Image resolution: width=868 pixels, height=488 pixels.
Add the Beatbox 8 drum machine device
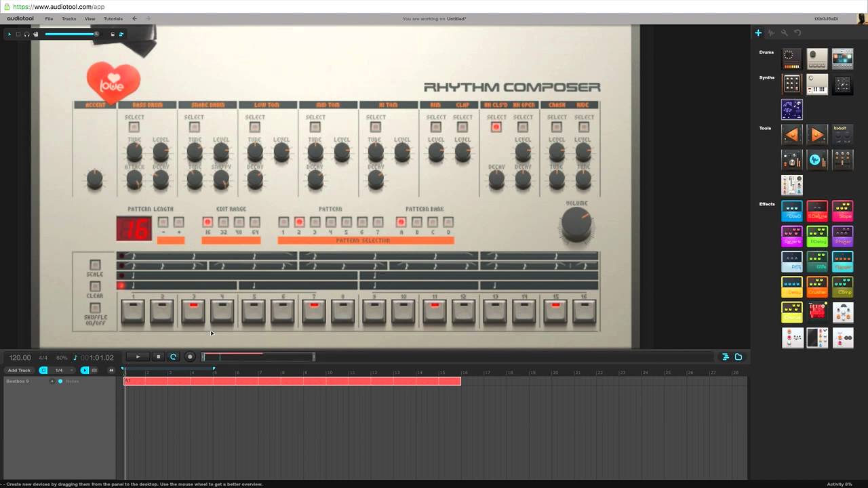click(791, 58)
